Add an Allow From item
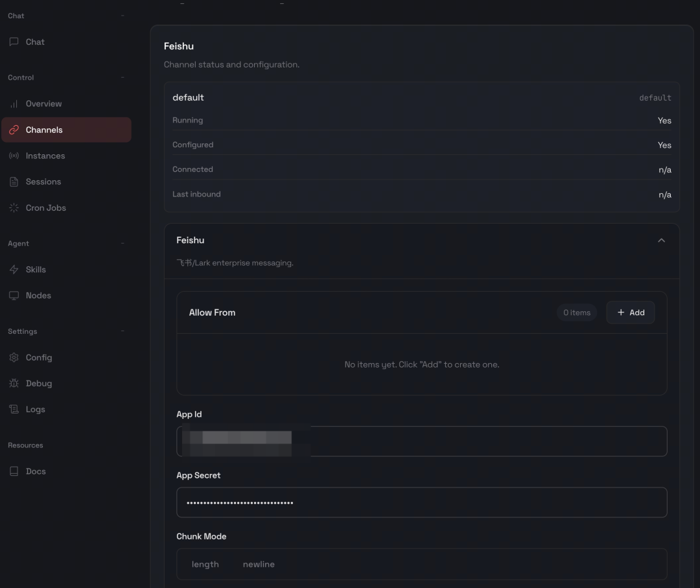 (631, 312)
